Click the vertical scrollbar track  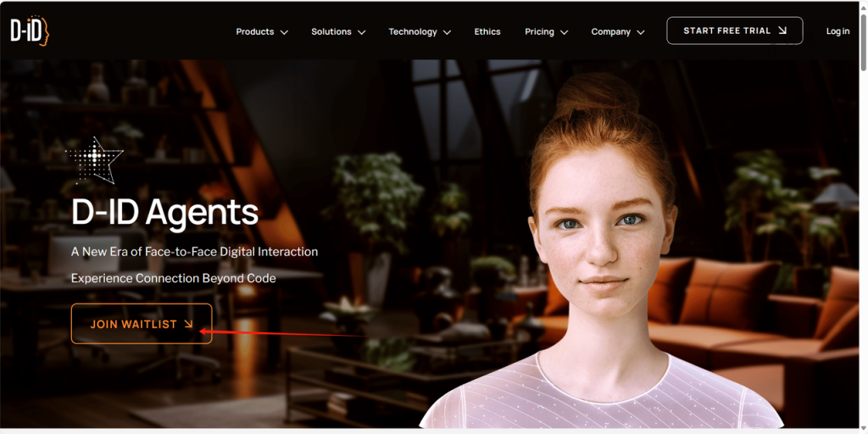pos(863,254)
